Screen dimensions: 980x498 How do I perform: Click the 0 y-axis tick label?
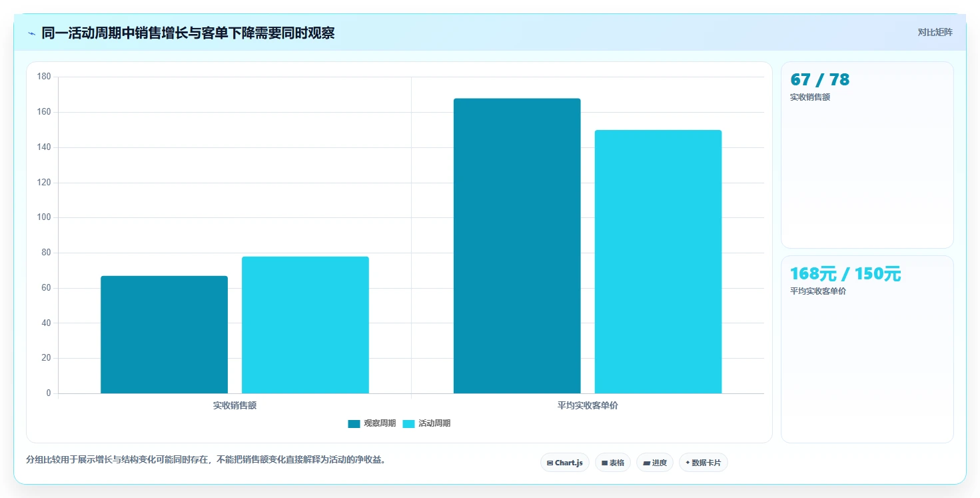pyautogui.click(x=49, y=393)
